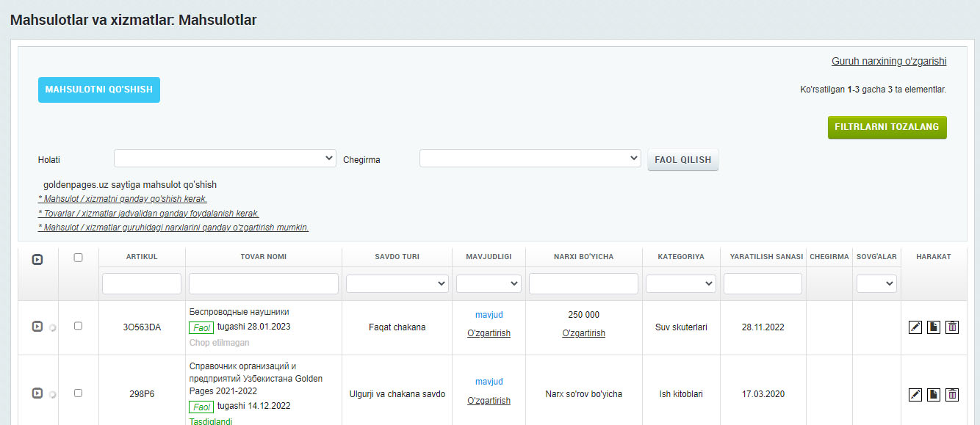Click the play arrow icon in the table header
980x425 pixels.
37,259
